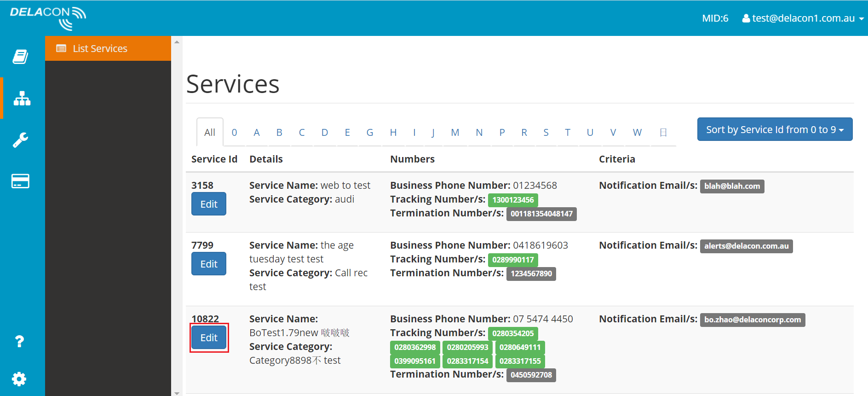Viewport: 868px width, 396px height.
Task: Click the scrollbar down arrow
Action: click(x=177, y=393)
